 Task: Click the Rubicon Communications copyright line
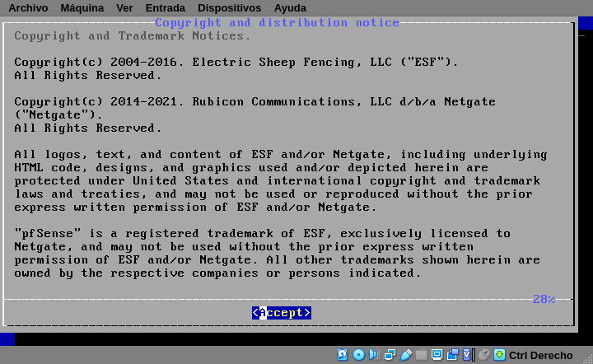pyautogui.click(x=254, y=101)
